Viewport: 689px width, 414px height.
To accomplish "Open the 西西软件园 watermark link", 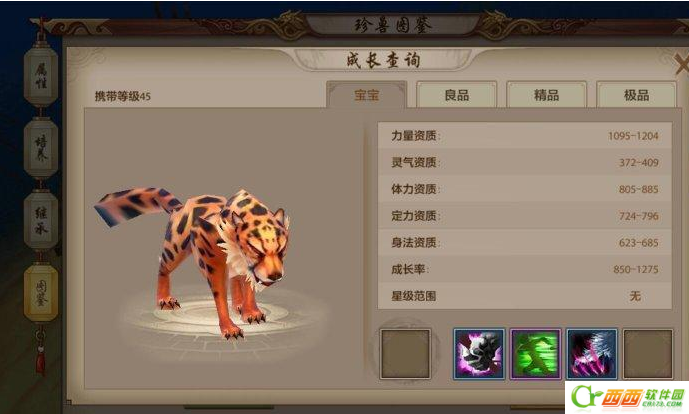I will [627, 397].
